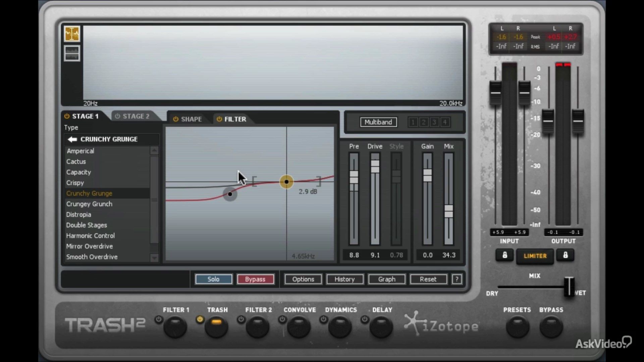This screenshot has height=362, width=644.
Task: Enable the Filter 2 module power button
Action: (x=241, y=319)
